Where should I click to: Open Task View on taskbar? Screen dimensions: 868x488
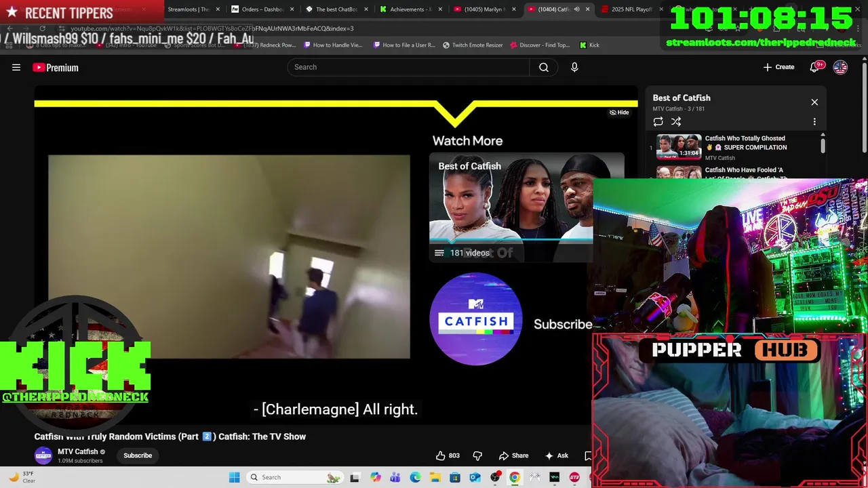[x=354, y=477]
